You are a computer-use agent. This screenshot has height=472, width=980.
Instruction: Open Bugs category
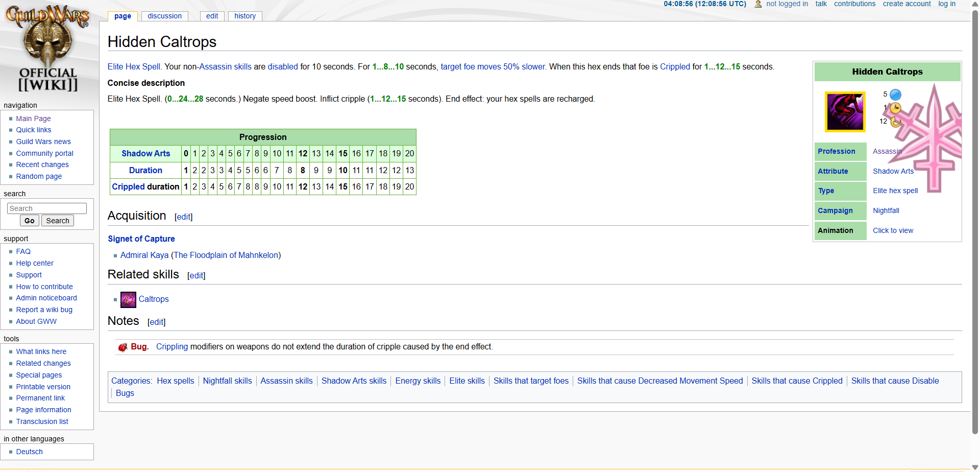click(x=125, y=393)
